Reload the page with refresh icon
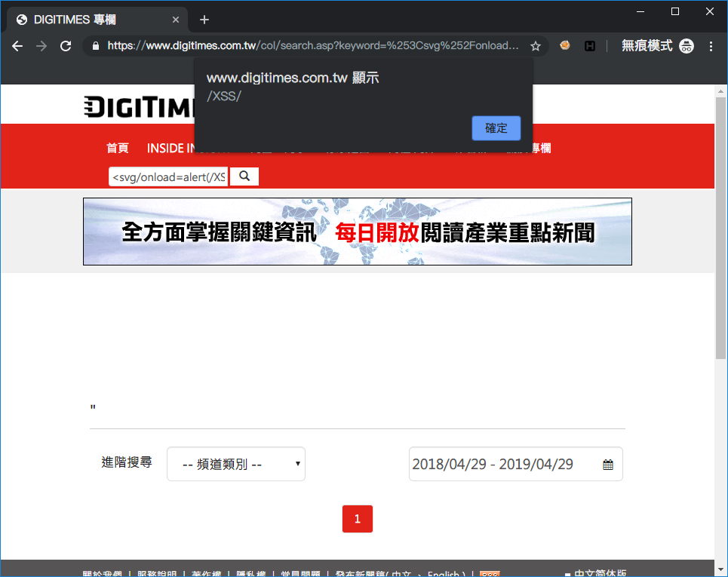The height and width of the screenshot is (577, 728). [66, 46]
